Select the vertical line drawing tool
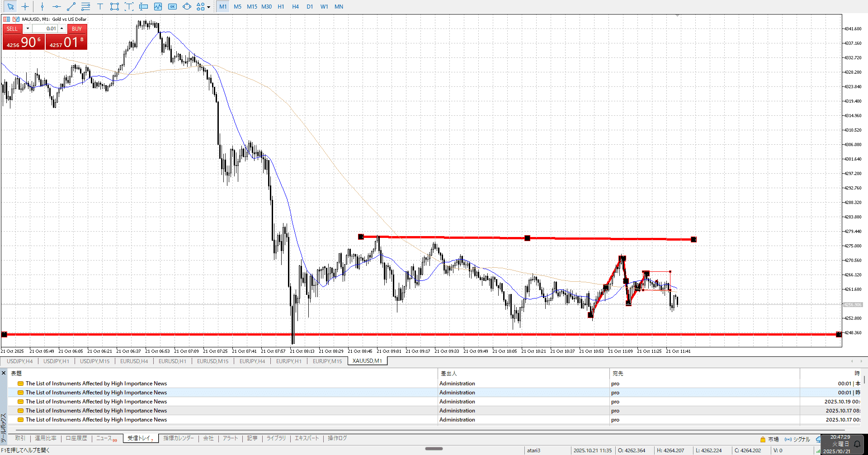 [x=42, y=6]
